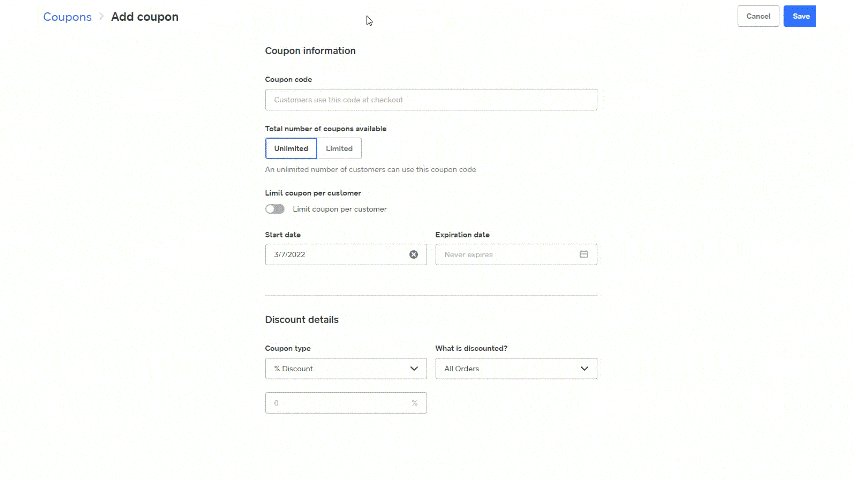Screen dimensions: 853x480
Task: Click the Save button
Action: click(800, 16)
